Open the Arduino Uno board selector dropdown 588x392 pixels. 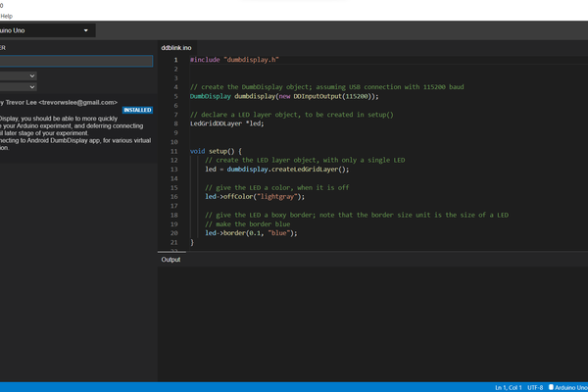tap(47, 30)
